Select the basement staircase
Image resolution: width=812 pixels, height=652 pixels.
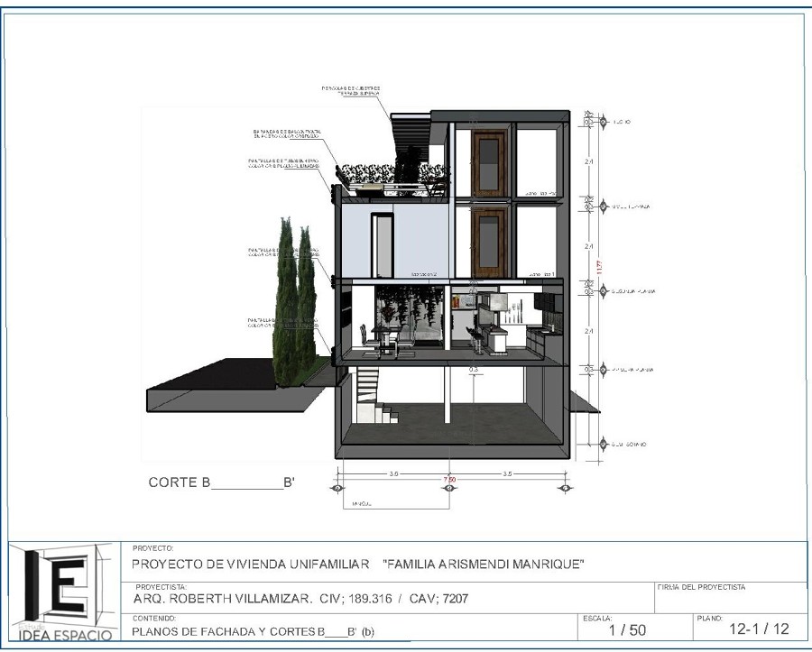[x=370, y=397]
